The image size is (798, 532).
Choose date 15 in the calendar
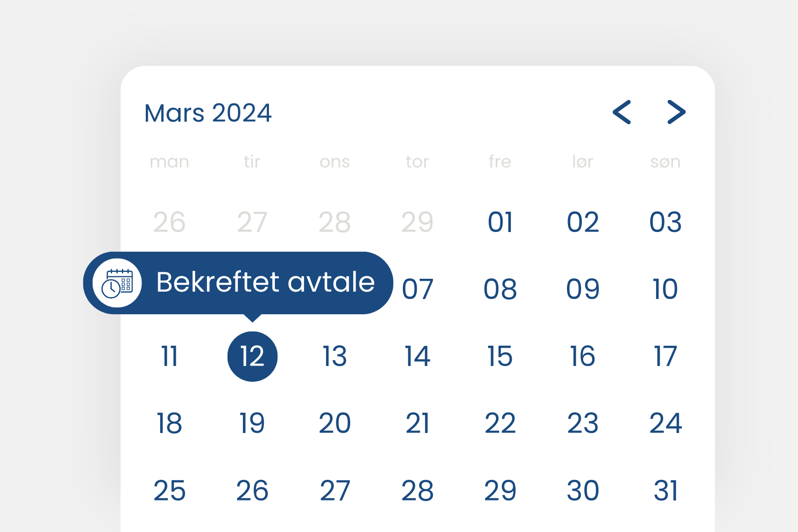coord(500,356)
